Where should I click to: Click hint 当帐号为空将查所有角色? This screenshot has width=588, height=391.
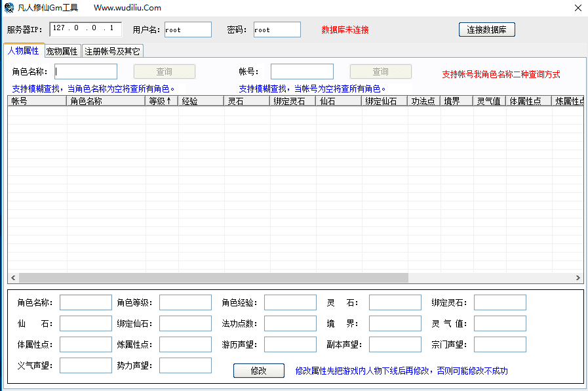(340, 89)
